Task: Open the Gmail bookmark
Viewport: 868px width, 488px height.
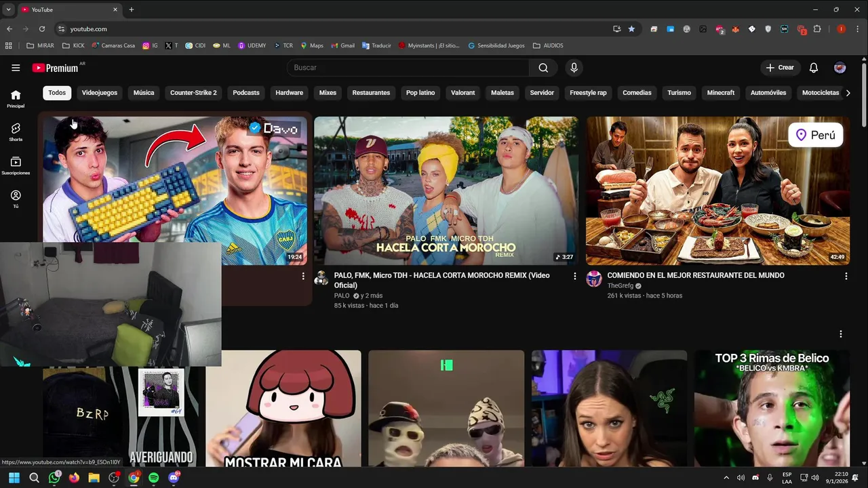Action: click(342, 45)
